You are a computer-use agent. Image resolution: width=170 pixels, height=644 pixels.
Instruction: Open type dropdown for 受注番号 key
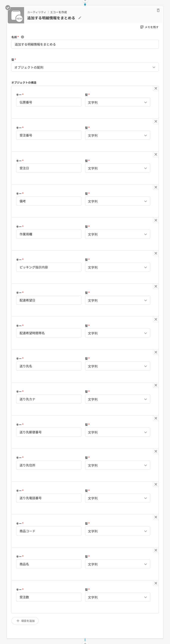(118, 135)
